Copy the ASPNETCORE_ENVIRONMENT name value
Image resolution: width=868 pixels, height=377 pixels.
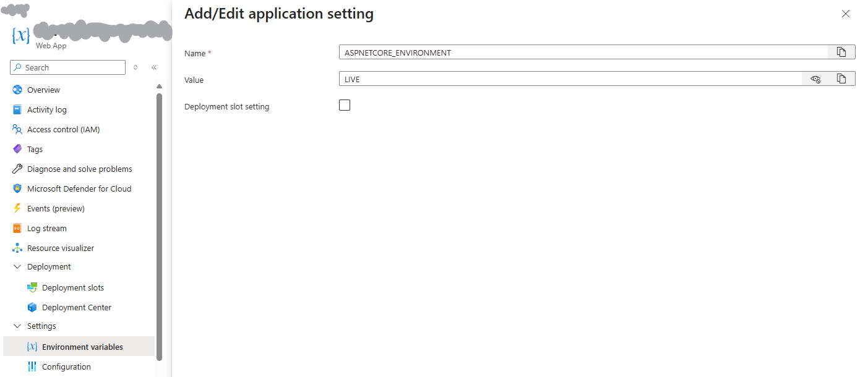[841, 52]
